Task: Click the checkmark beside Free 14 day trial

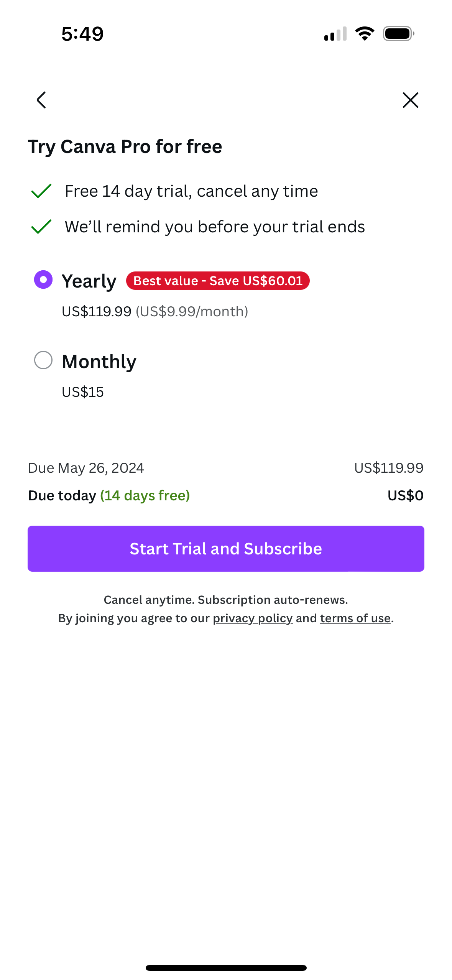Action: pos(41,191)
